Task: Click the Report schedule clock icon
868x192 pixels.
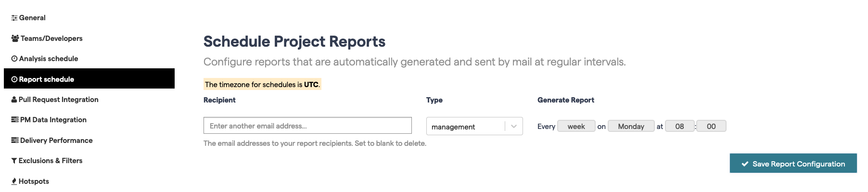Action: pyautogui.click(x=14, y=79)
